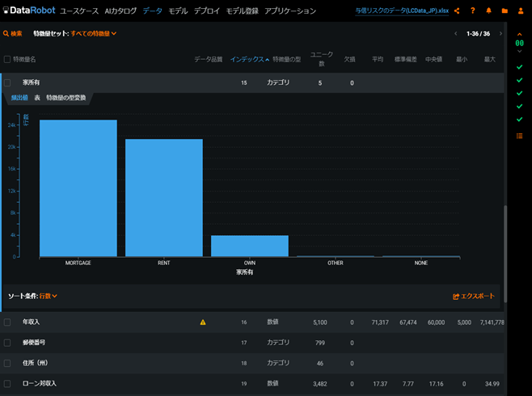Image resolution: width=532 pixels, height=396 pixels.
Task: Click the third green checkmark in sidebar
Action: pos(519,93)
